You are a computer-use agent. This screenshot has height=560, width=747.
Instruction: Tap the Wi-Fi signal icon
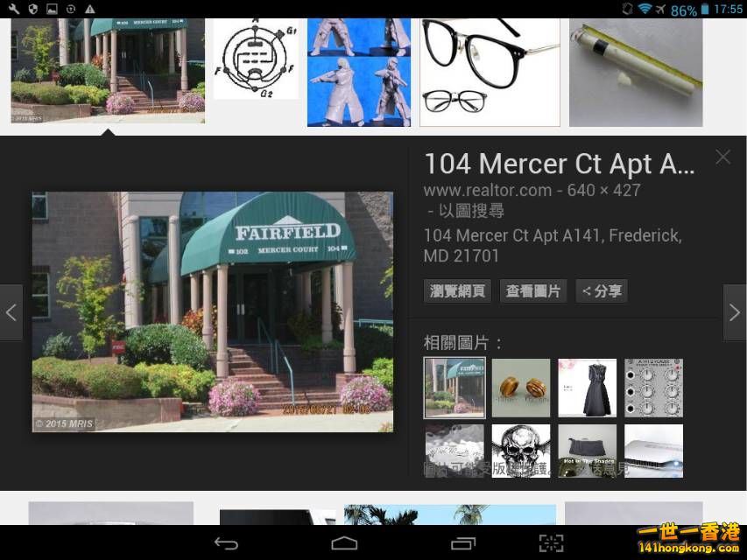pos(645,9)
